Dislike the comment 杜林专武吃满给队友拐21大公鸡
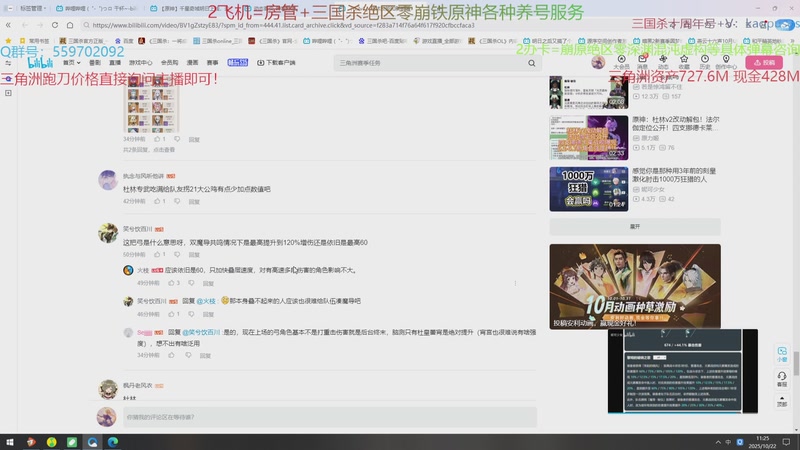 [x=177, y=201]
